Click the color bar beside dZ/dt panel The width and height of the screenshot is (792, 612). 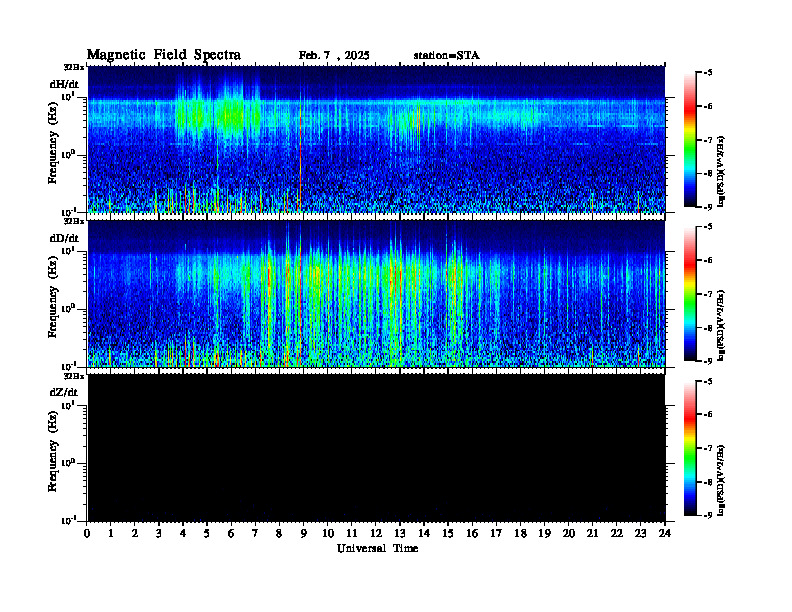690,448
